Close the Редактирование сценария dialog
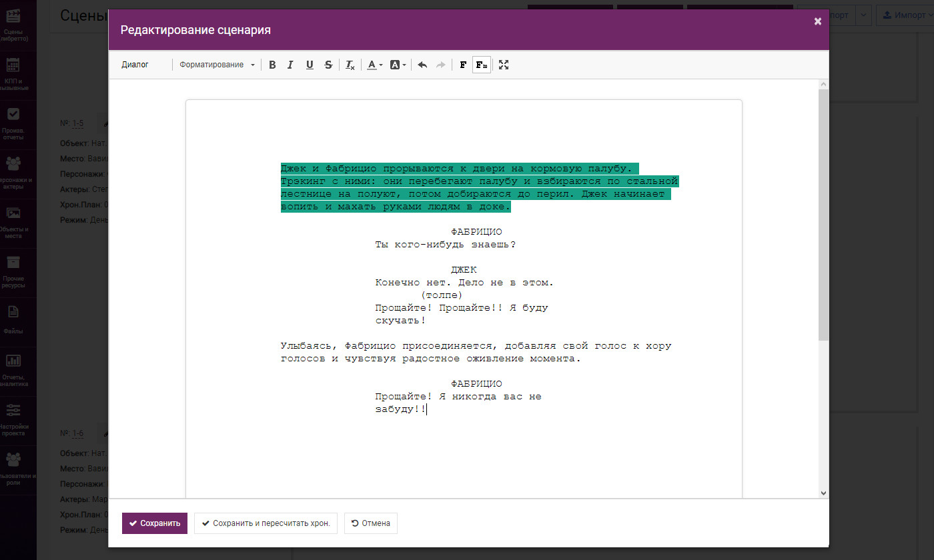Image resolution: width=934 pixels, height=560 pixels. point(817,21)
